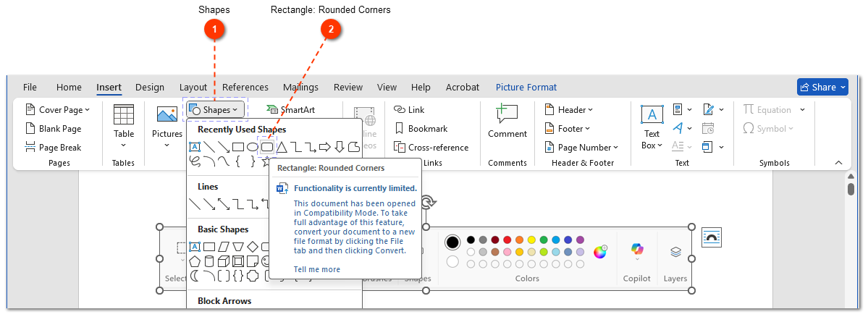The height and width of the screenshot is (317, 868).
Task: Open the File tab
Action: tap(30, 87)
